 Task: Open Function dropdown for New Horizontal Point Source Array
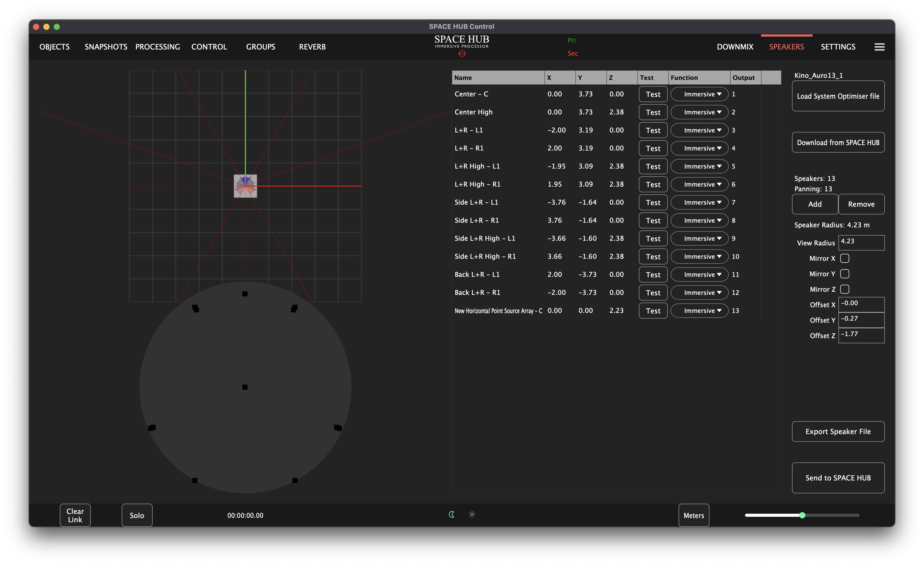click(x=699, y=310)
